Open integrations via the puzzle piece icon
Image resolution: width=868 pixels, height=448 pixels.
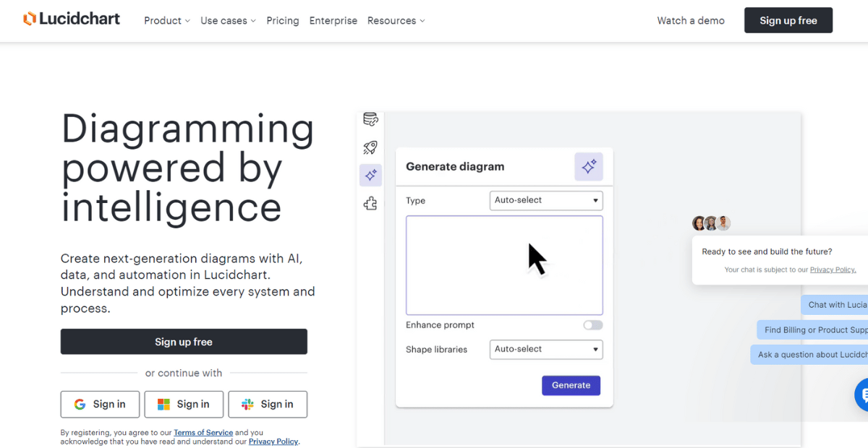370,203
